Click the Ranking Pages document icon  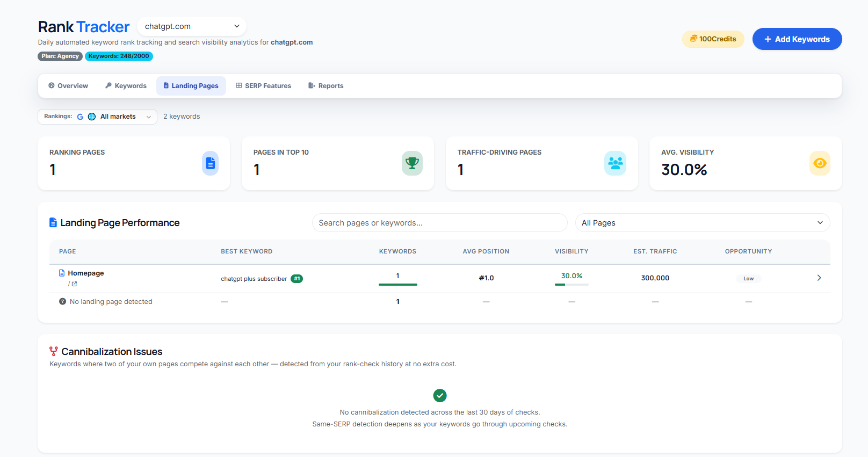point(210,163)
